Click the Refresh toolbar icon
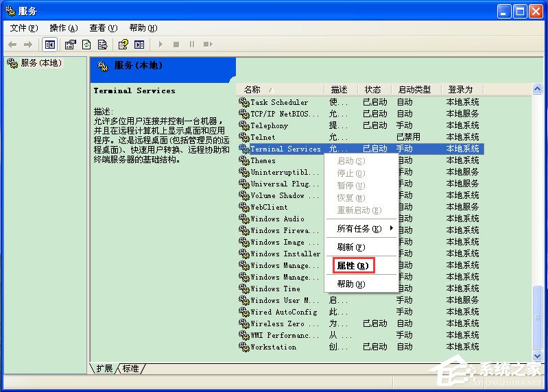 click(x=86, y=45)
